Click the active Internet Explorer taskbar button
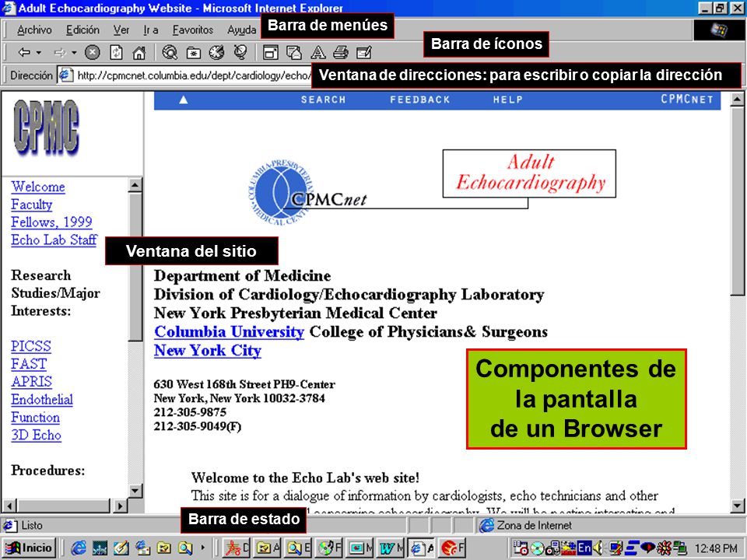Viewport: 747px width, 560px height. (422, 548)
